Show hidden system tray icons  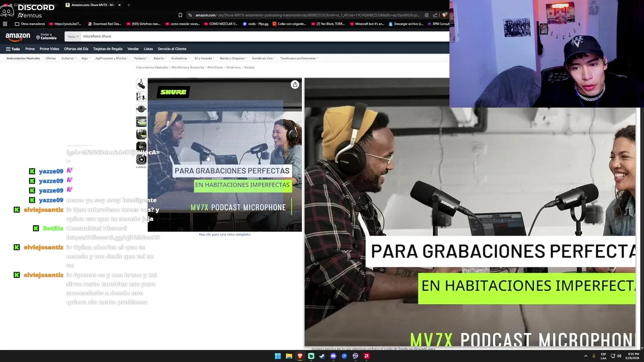(586, 356)
